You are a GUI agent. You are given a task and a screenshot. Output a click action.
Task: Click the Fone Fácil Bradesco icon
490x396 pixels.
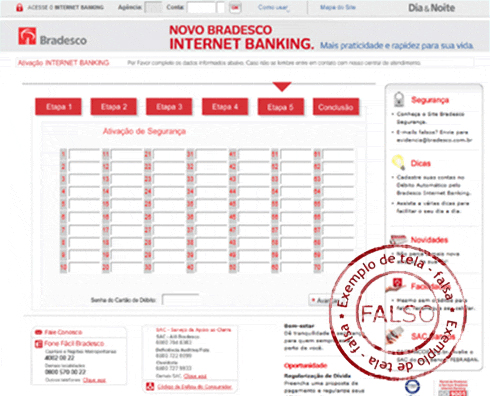(x=38, y=344)
